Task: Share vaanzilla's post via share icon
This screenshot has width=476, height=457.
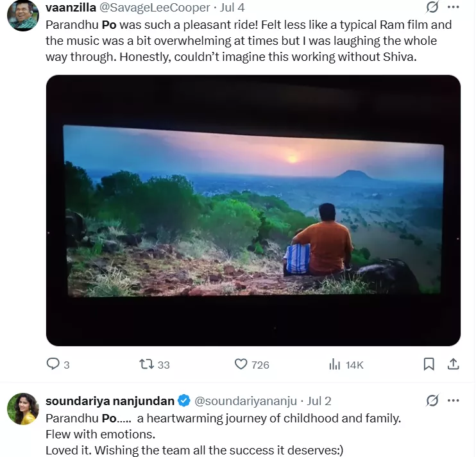Action: [453, 364]
